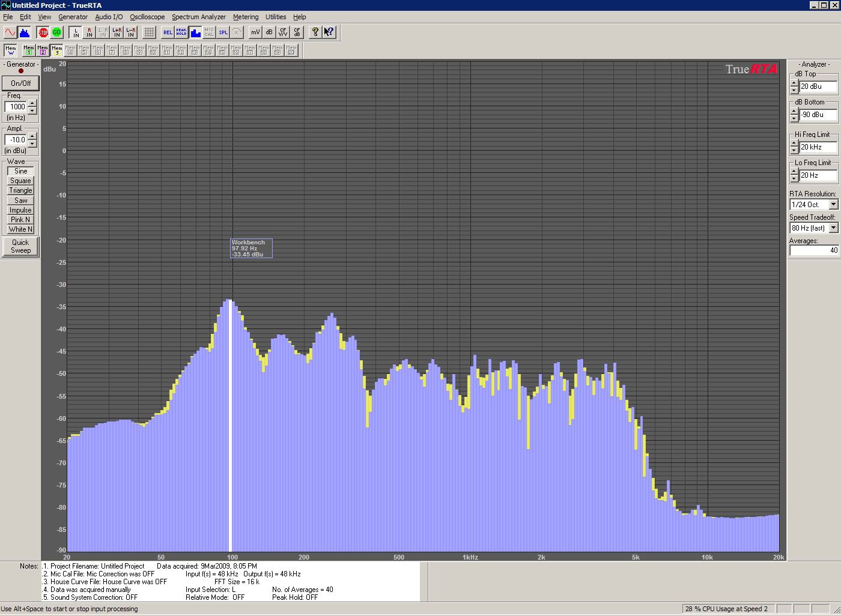Open the Metering menu

246,17
